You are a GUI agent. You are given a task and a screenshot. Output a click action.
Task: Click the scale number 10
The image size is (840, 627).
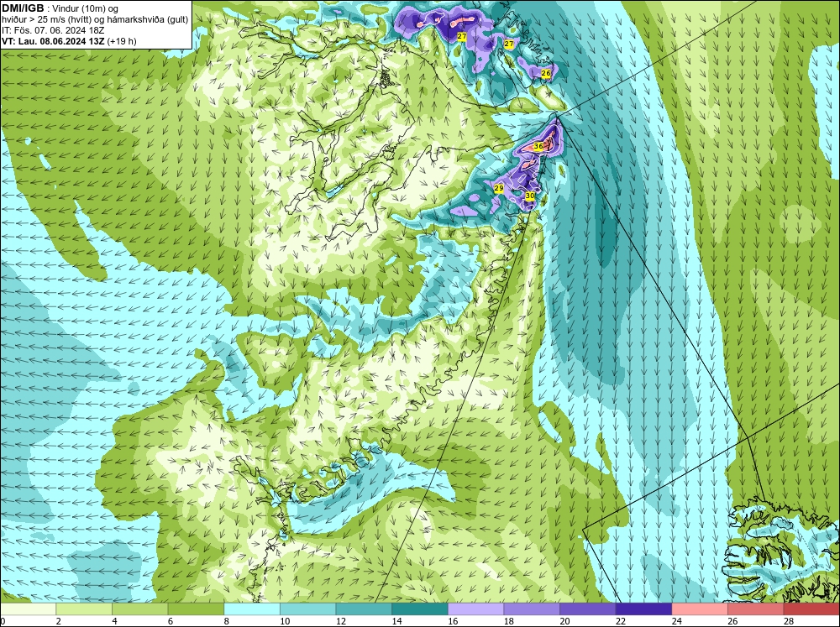tap(285, 621)
